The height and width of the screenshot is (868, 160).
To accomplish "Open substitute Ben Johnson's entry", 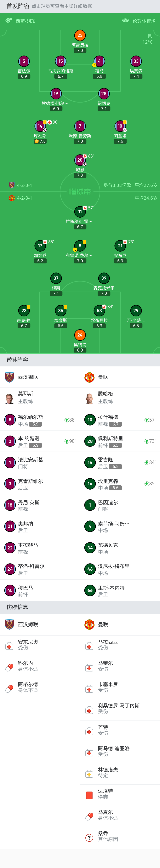I will [x=40, y=441].
